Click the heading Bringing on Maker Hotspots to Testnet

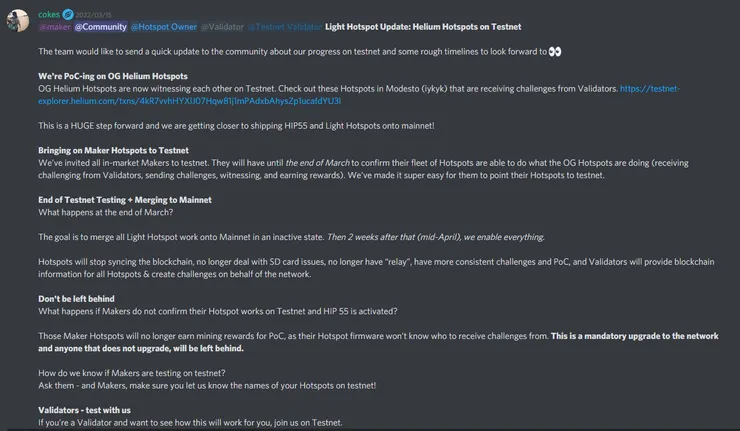113,150
